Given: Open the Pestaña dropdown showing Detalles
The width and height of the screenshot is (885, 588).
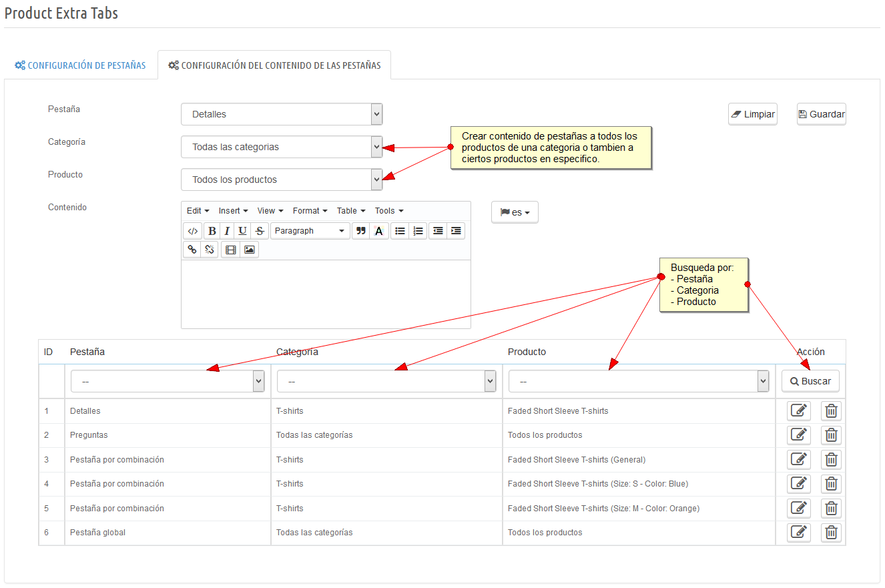Looking at the screenshot, I should tap(282, 114).
